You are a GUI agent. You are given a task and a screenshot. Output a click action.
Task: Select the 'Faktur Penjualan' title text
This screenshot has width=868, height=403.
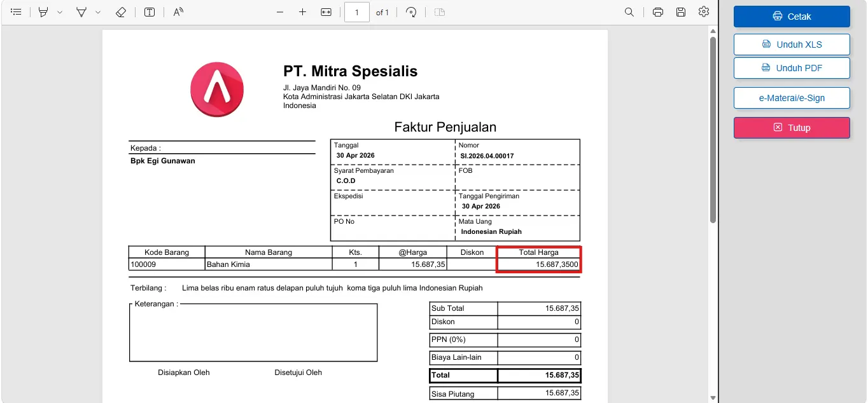[445, 127]
